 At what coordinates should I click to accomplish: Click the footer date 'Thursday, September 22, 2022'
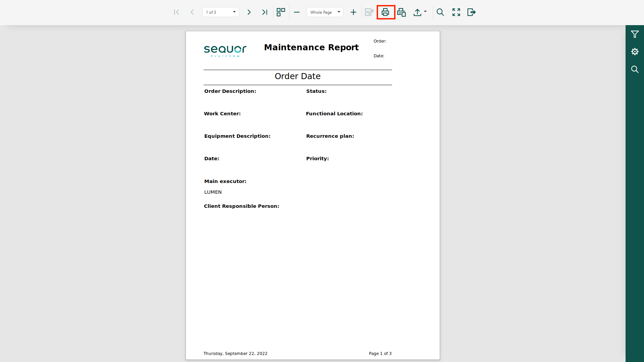(x=235, y=354)
